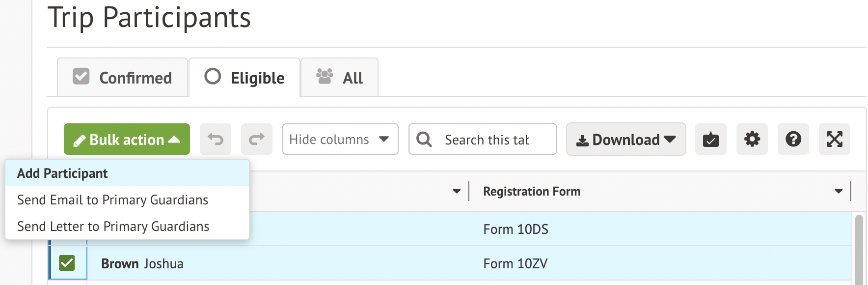Click the undo arrow icon
The height and width of the screenshot is (285, 868).
coord(216,140)
